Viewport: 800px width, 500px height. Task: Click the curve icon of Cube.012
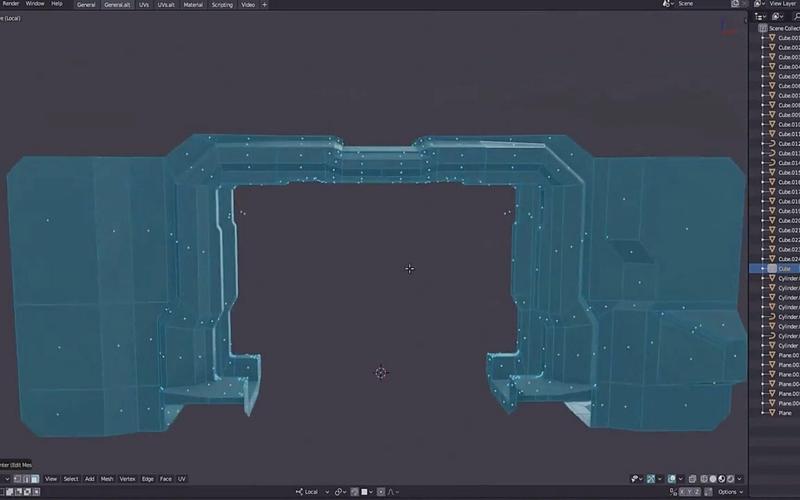point(772,143)
